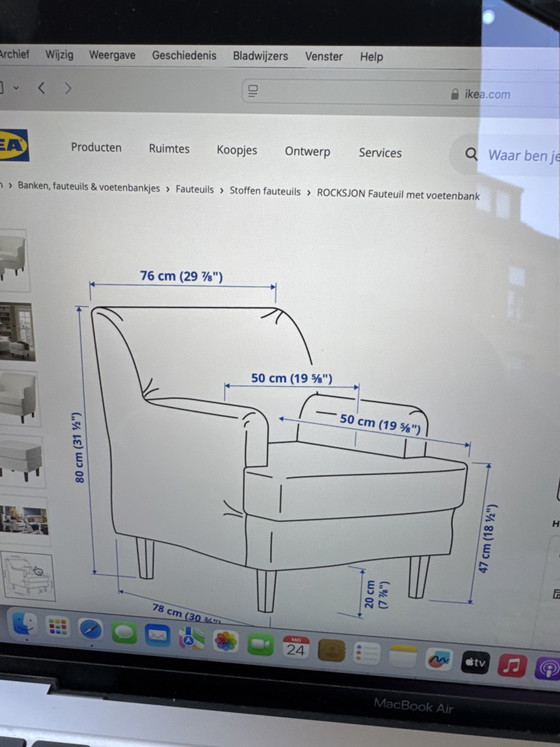Screen dimensions: 560x747
Task: Open Safari's page menu icon in address bar
Action: tap(253, 91)
